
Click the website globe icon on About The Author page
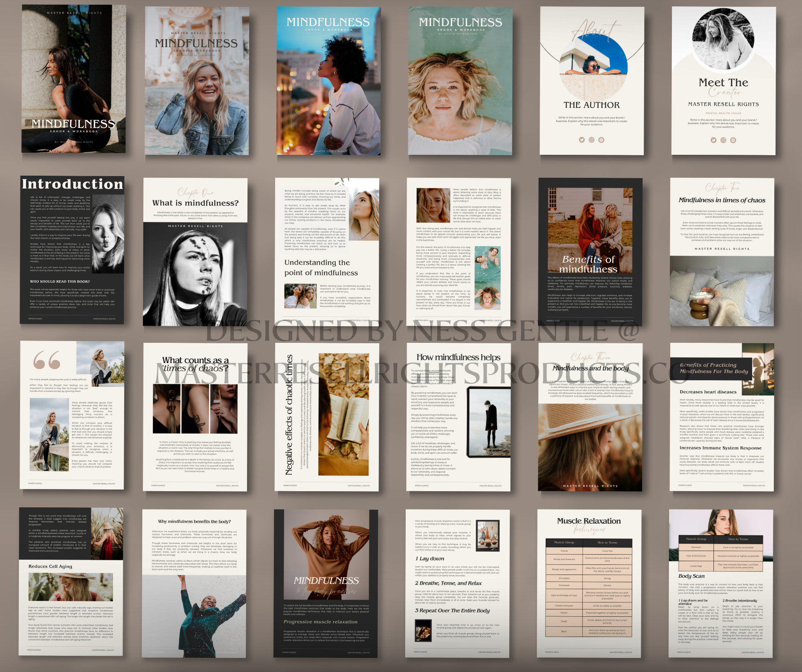[x=601, y=140]
